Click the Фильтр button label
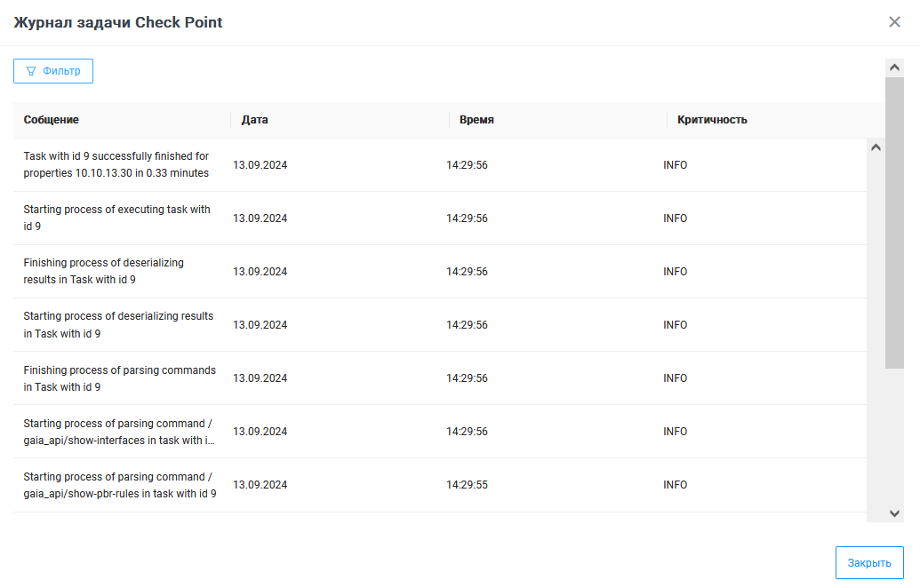 click(61, 71)
